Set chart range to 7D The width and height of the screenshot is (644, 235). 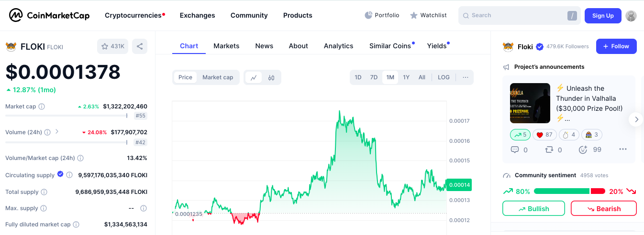(374, 77)
